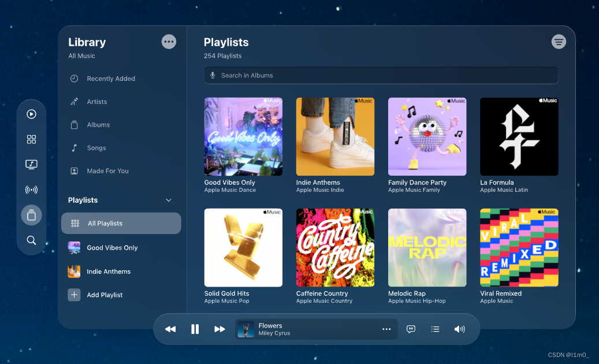Select the All Playlists row
The height and width of the screenshot is (364, 599).
(121, 223)
